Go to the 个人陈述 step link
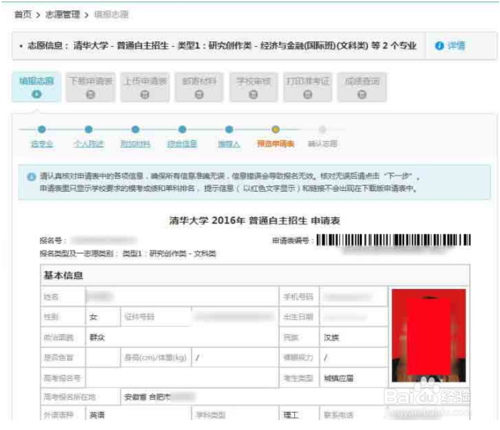 tap(89, 144)
